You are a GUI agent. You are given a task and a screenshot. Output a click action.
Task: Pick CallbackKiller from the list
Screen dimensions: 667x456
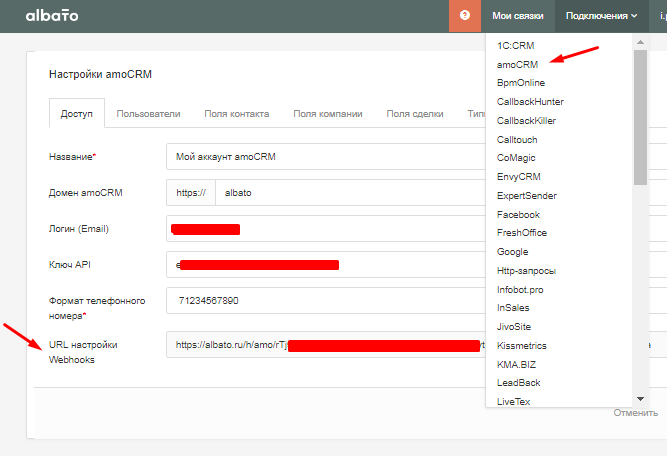(x=526, y=121)
